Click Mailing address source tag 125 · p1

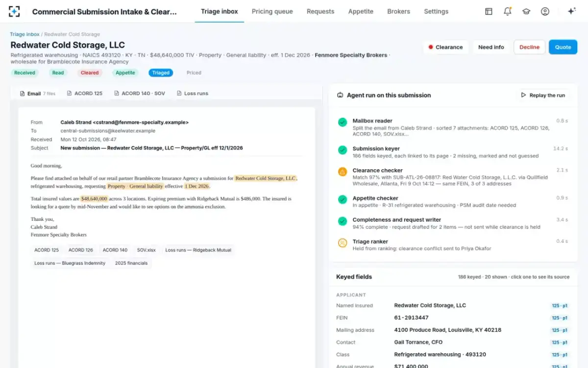point(559,330)
